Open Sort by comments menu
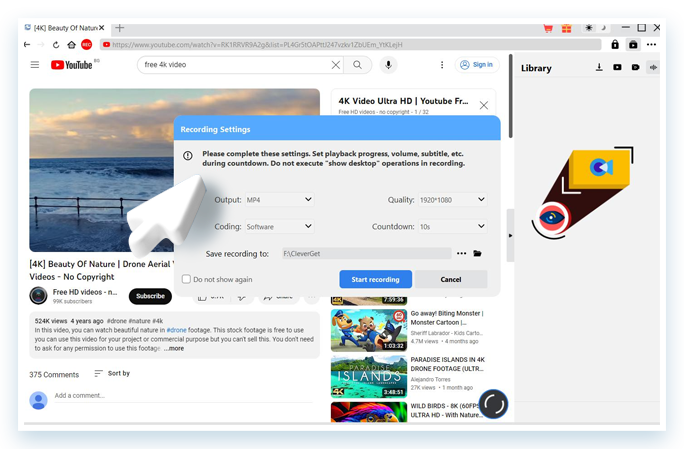This screenshot has width=684, height=449. 112,374
